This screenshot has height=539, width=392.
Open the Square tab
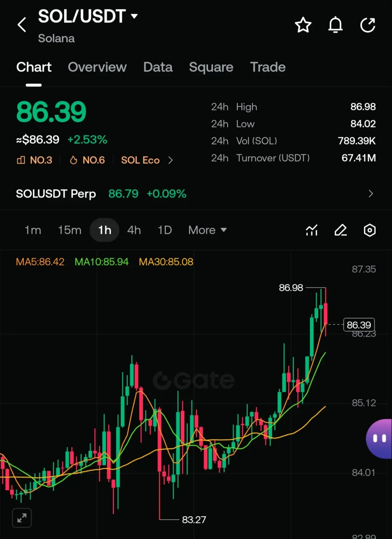pos(211,67)
